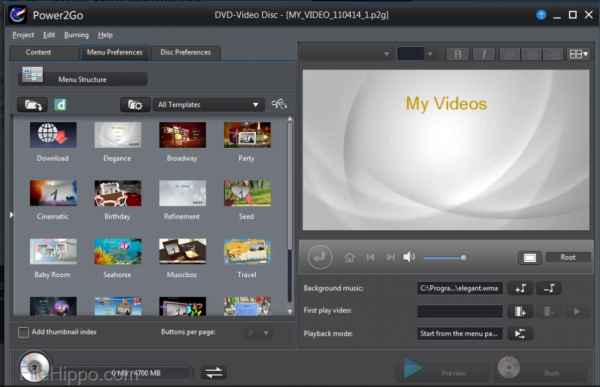Click the Enter return navigation button
This screenshot has height=387, width=600.
[x=320, y=257]
